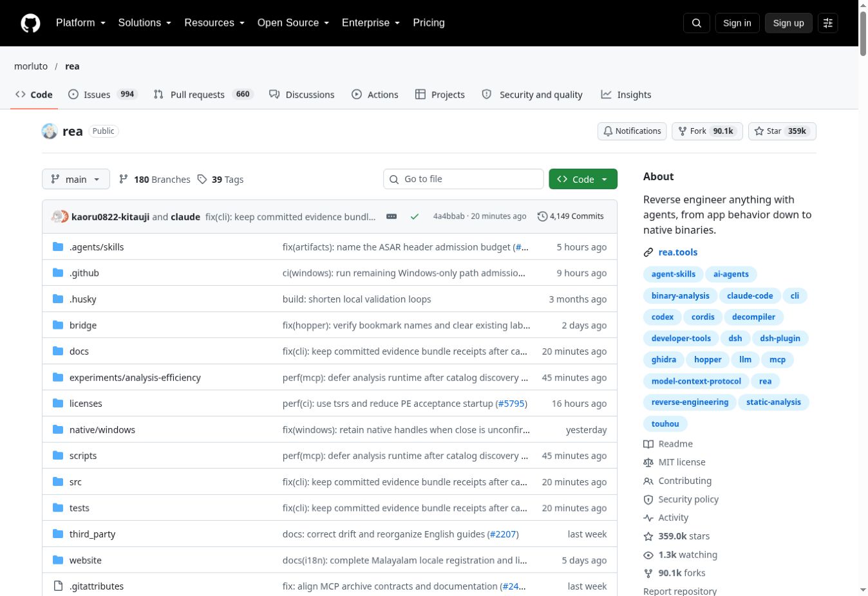The height and width of the screenshot is (596, 868).
Task: Open the 39 Tags link
Action: pyautogui.click(x=220, y=180)
